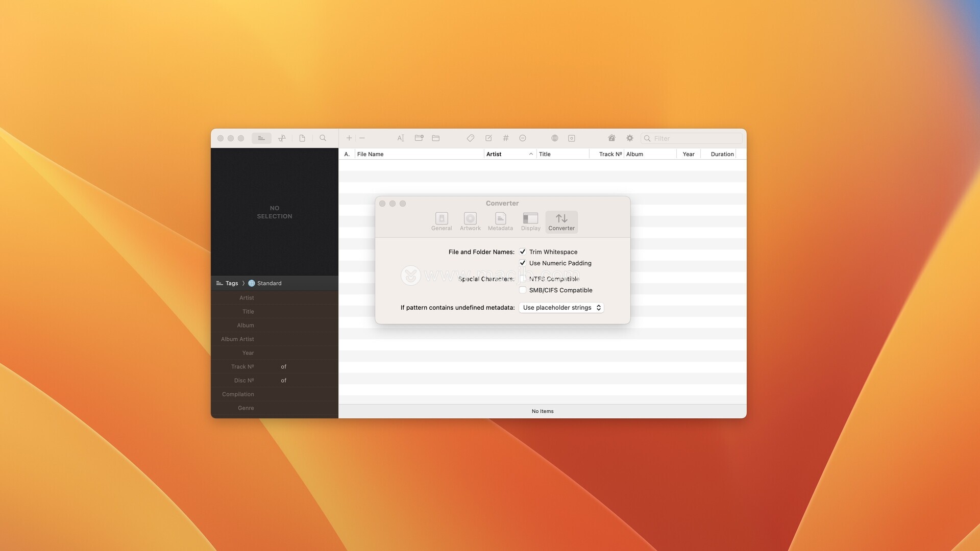Uncheck Trim Whitespace checkbox

(523, 252)
